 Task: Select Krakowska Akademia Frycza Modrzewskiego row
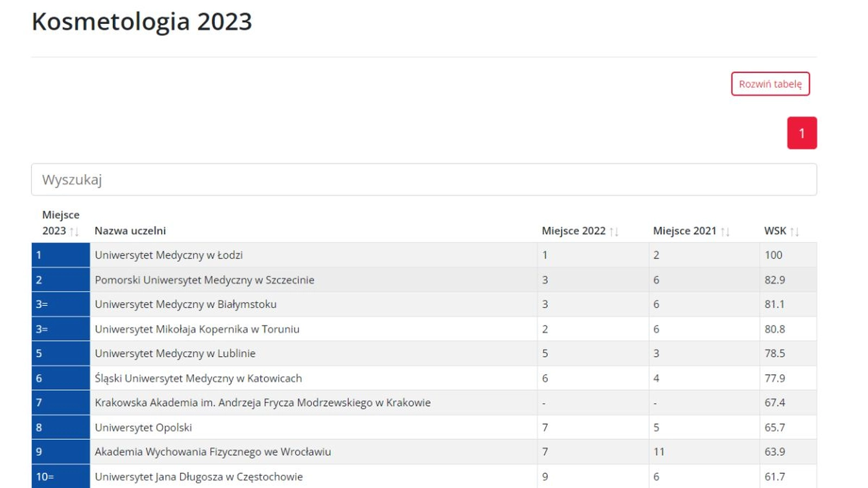[424, 403]
